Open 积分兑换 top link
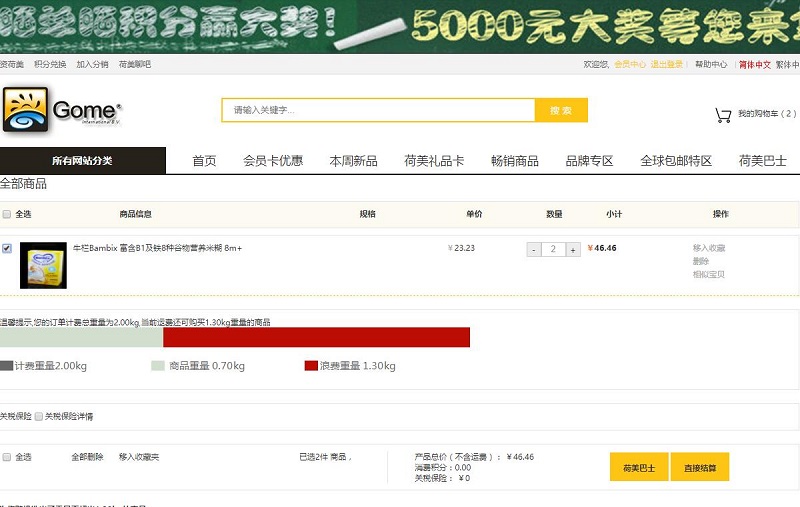Screen dimensions: 800x507 click(50, 64)
